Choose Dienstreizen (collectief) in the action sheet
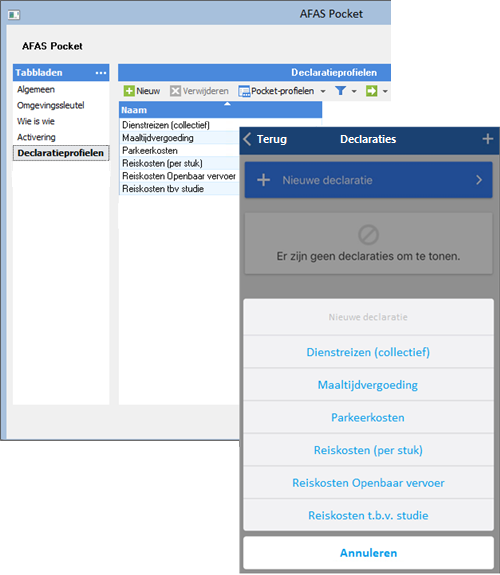 368,352
